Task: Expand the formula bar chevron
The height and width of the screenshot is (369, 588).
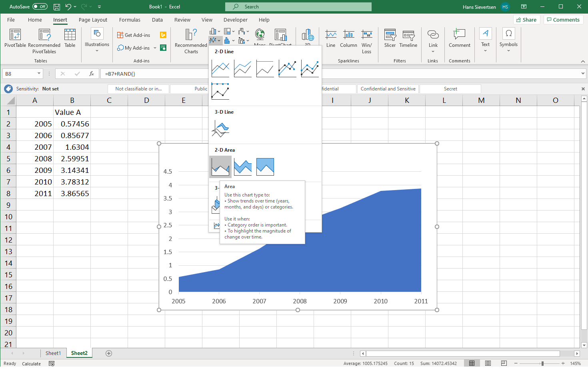Action: tap(583, 74)
